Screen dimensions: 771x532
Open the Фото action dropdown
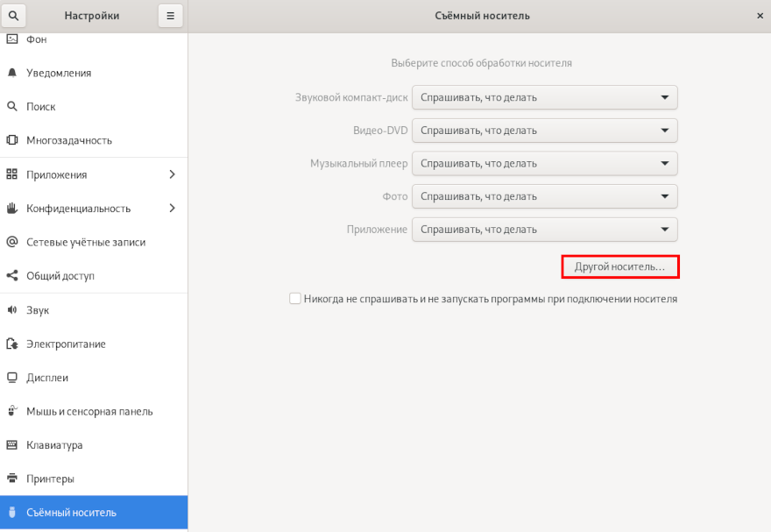pyautogui.click(x=545, y=196)
